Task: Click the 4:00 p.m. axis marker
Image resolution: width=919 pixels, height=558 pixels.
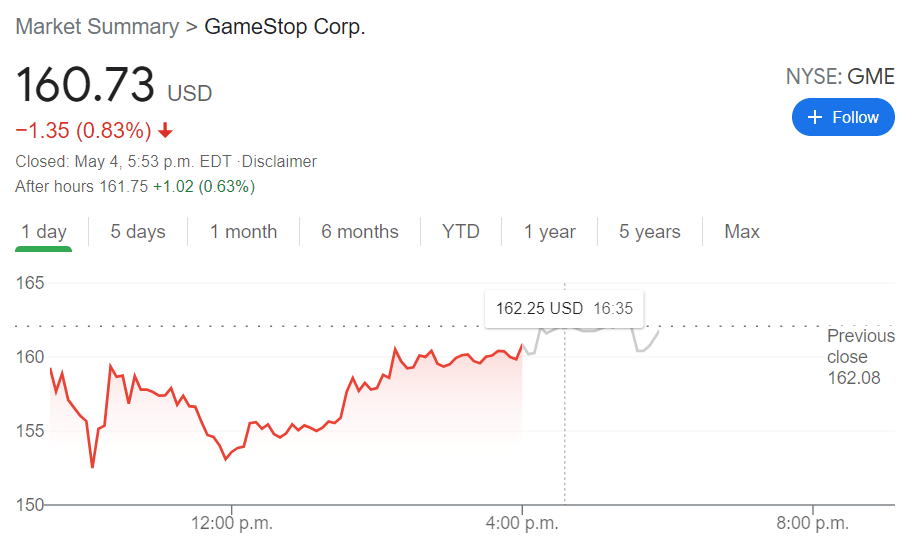Action: point(521,523)
